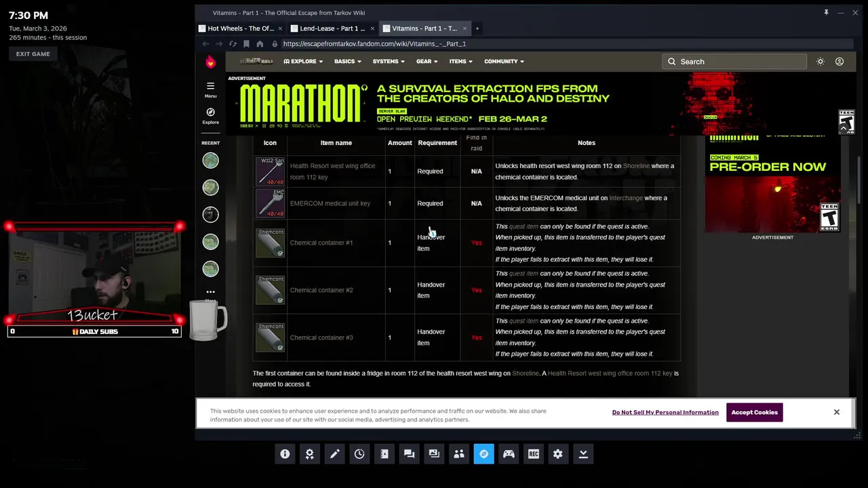Expand the Explore dropdown menu
Image resolution: width=868 pixels, height=488 pixels.
pos(303,62)
